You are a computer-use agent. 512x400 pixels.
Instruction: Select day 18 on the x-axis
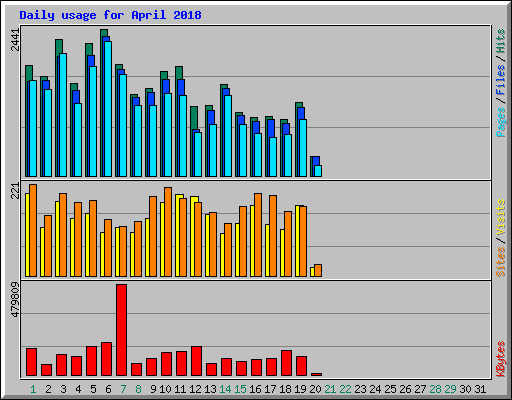[x=285, y=389]
